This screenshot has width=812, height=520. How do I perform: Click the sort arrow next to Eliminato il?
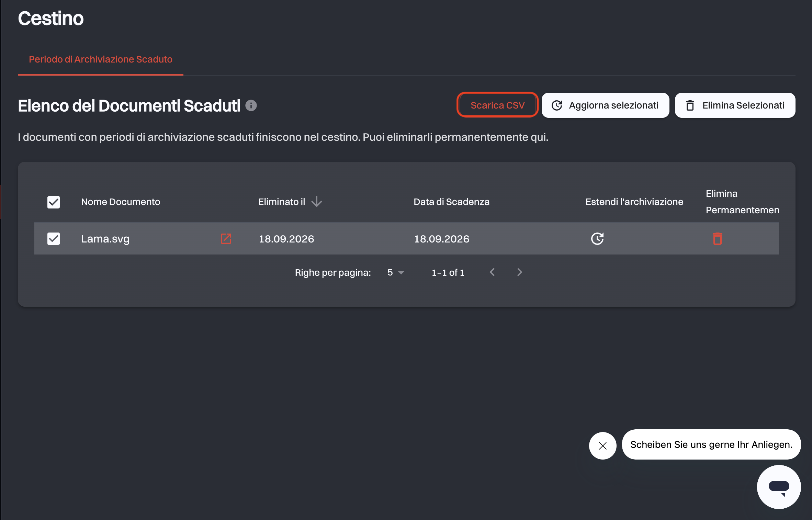(317, 202)
